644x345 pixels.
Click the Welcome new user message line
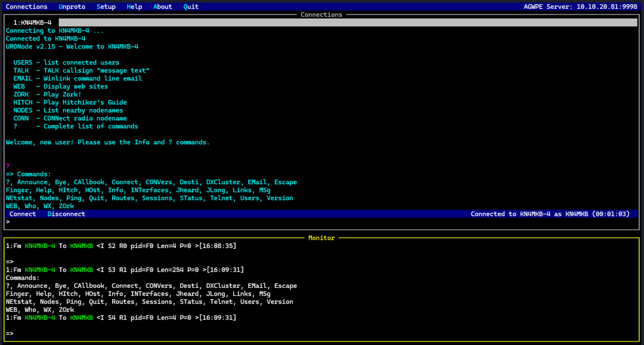[x=107, y=142]
